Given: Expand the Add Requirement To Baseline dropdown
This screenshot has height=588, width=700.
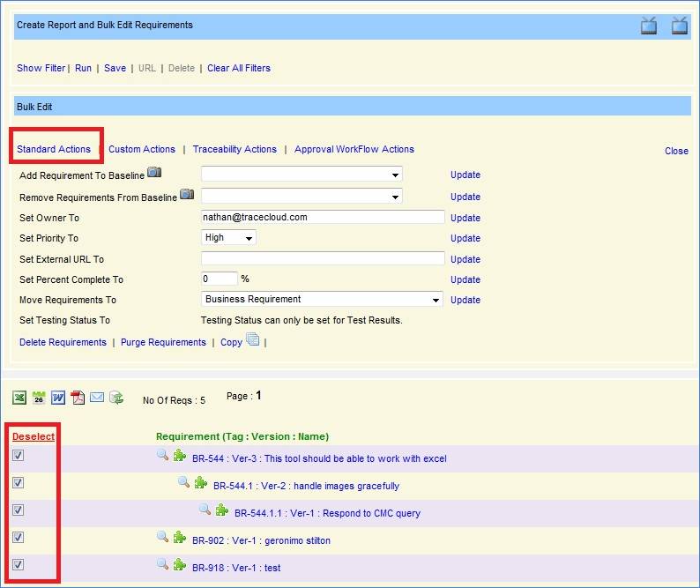Looking at the screenshot, I should (302, 175).
